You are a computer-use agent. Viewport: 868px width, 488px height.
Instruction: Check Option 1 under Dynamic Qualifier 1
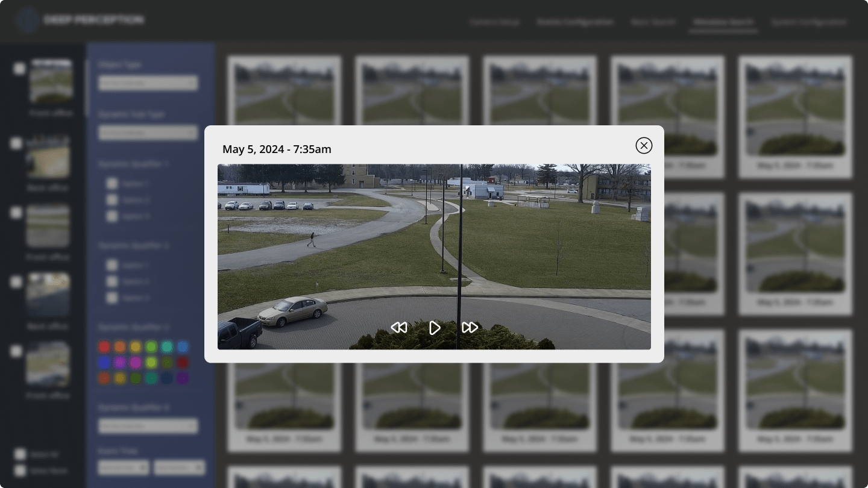point(112,184)
